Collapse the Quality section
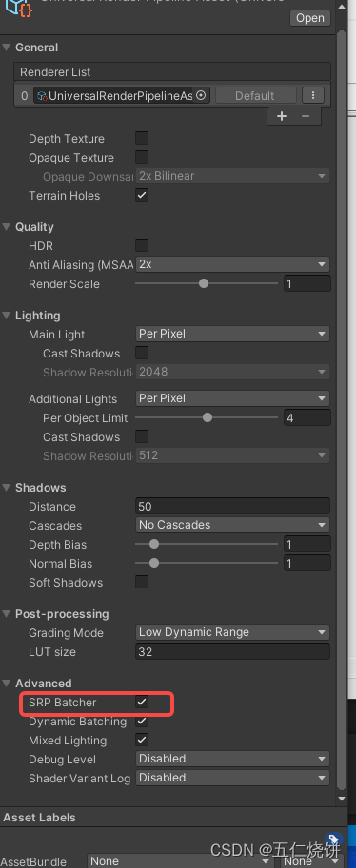 (7, 227)
